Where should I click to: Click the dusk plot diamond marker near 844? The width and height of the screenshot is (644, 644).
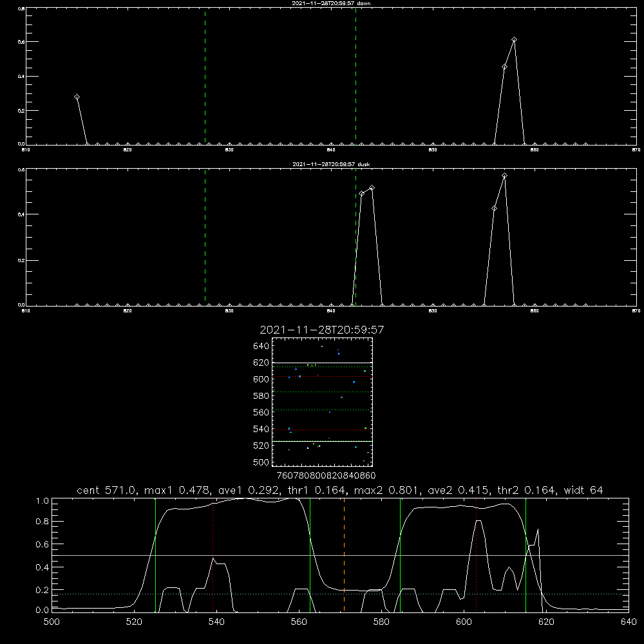[x=372, y=188]
